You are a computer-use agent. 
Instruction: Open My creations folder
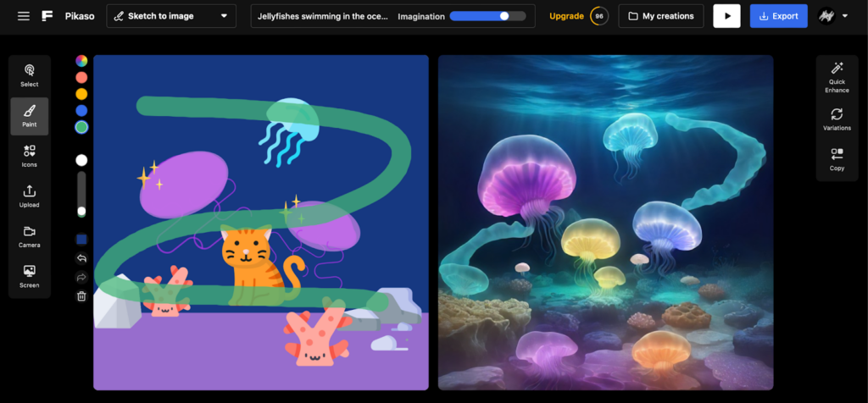click(660, 16)
